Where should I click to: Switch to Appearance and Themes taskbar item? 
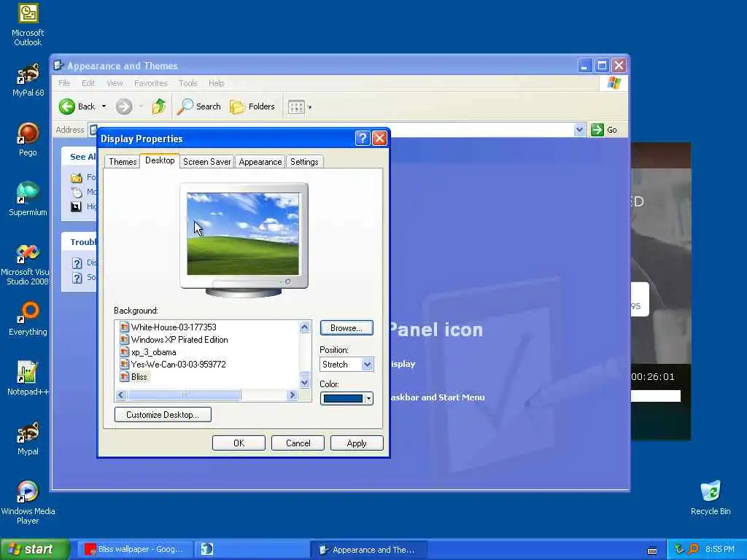(368, 550)
